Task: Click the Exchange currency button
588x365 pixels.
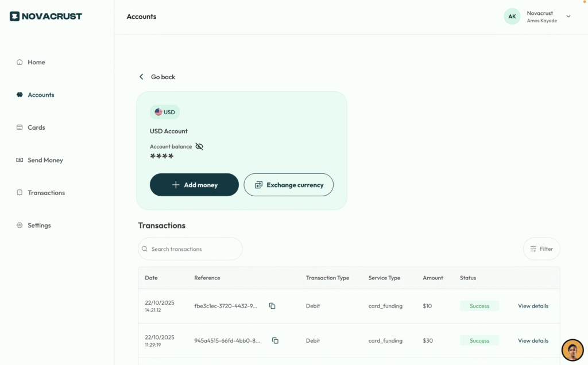Action: click(x=288, y=185)
